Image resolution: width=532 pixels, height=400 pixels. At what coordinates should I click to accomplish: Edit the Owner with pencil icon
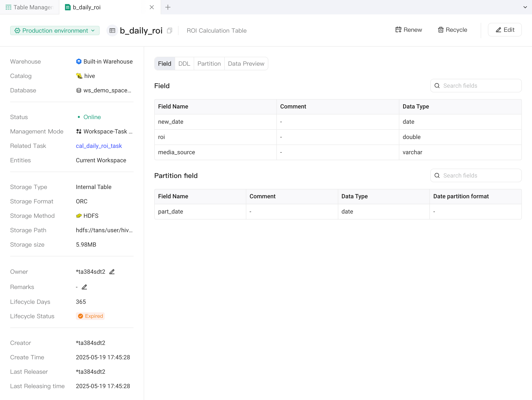point(112,272)
